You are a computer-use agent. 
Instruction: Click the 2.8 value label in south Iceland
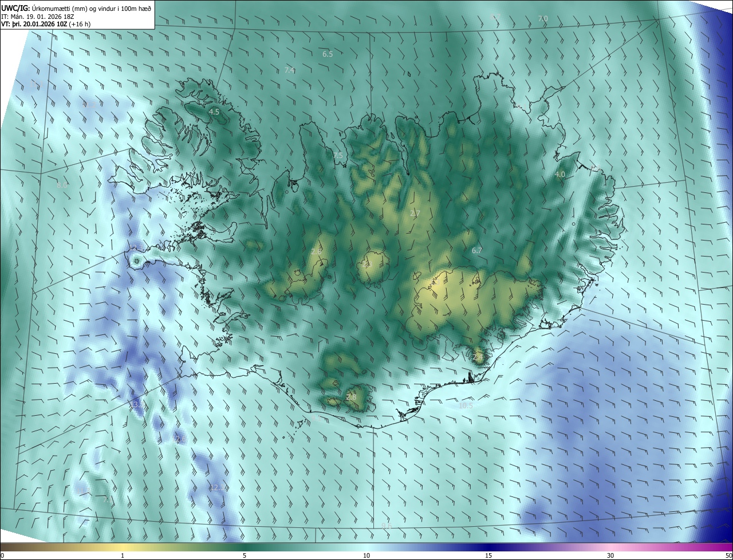(x=352, y=397)
